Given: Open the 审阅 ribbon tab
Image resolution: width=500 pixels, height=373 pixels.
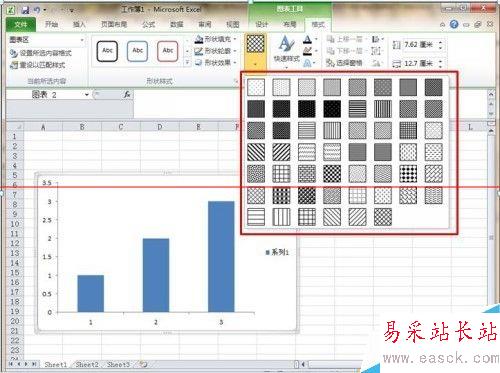Looking at the screenshot, I should pos(205,24).
